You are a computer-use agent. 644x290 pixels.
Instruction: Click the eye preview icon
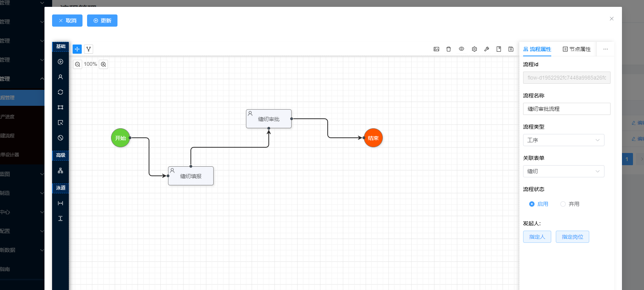pyautogui.click(x=462, y=49)
